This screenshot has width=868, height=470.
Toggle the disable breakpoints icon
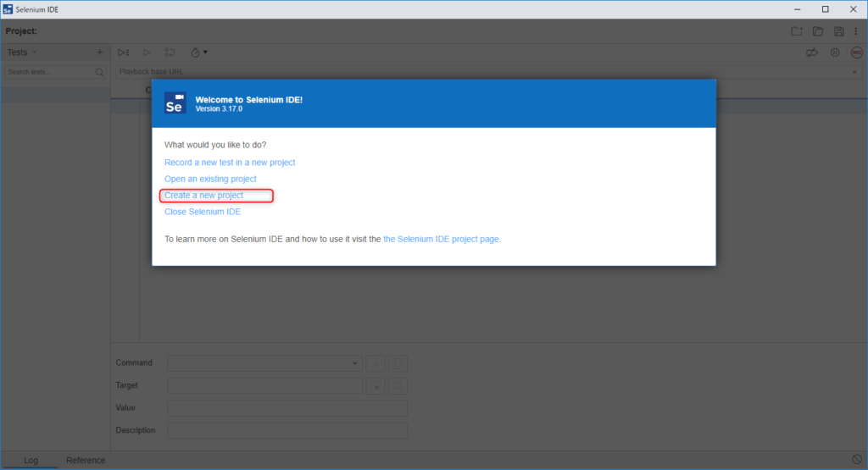(812, 53)
